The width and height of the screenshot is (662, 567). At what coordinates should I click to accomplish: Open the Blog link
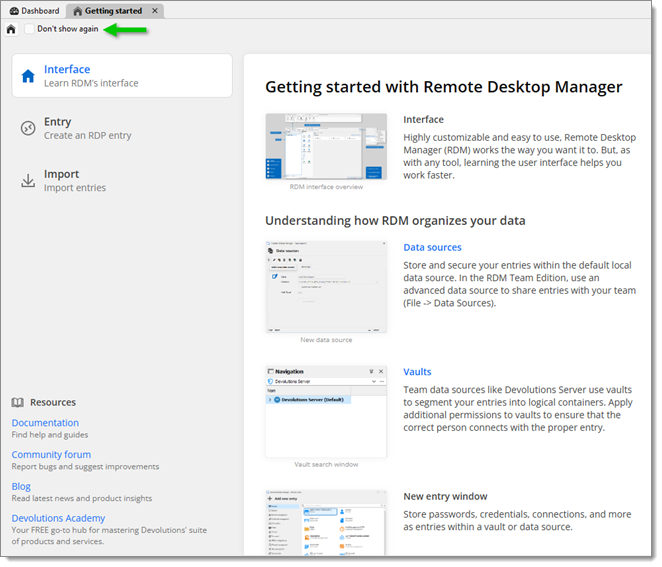pos(21,486)
